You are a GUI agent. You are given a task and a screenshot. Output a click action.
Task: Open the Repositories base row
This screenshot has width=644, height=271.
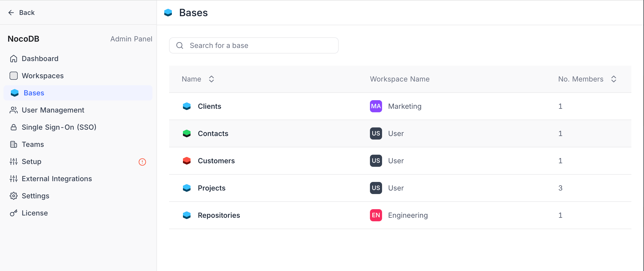219,215
